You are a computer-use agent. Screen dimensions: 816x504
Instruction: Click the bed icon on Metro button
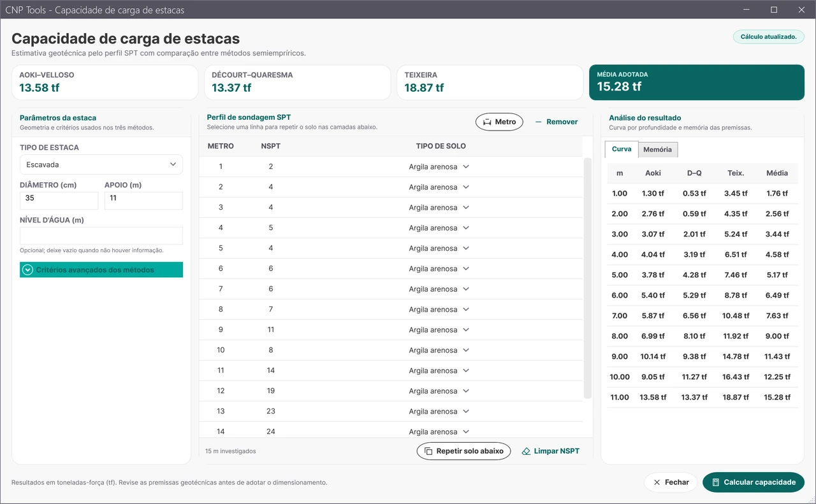tap(487, 122)
